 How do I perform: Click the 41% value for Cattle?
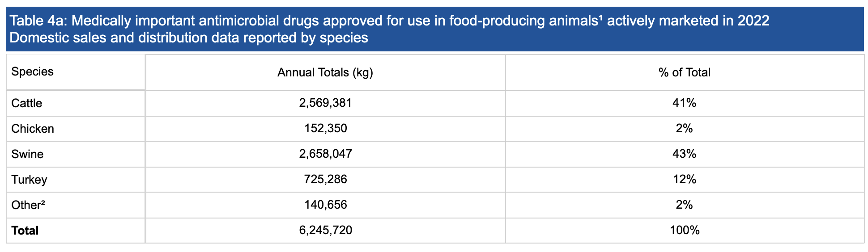684,103
